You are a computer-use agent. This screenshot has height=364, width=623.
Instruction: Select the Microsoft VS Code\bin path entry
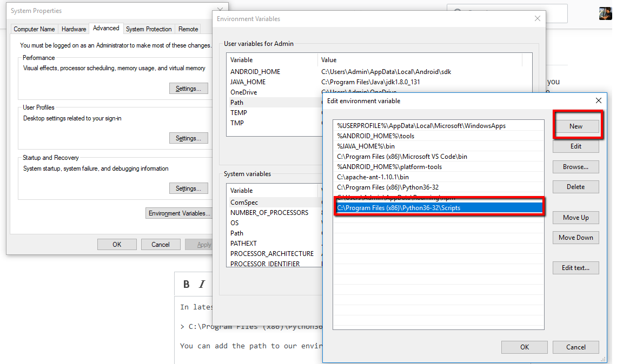(439, 157)
